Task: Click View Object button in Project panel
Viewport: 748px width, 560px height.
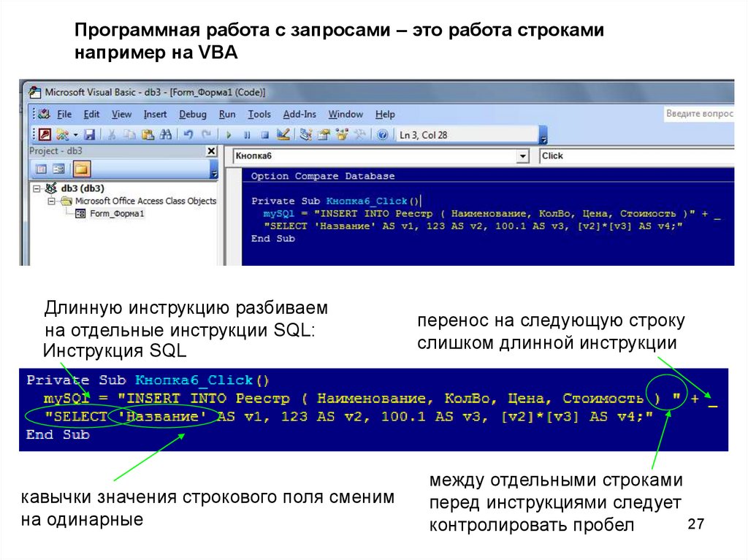Action: [58, 169]
